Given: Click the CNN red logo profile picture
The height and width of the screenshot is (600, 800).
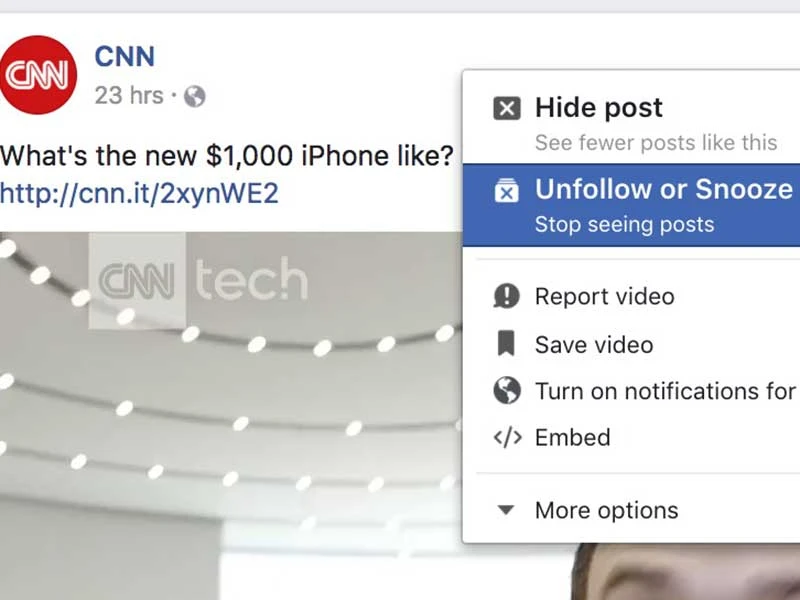Looking at the screenshot, I should tap(38, 75).
